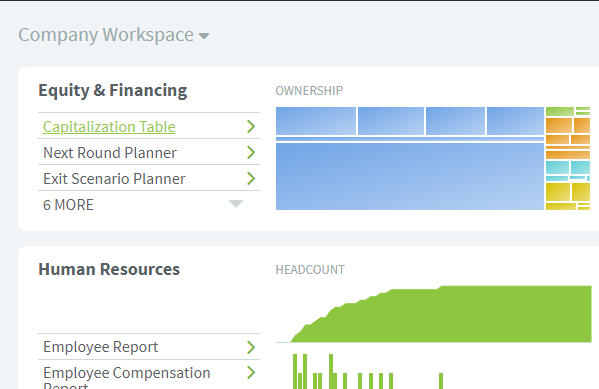The height and width of the screenshot is (389, 599).
Task: Click the chevron beside Next Round Planner
Action: (251, 152)
